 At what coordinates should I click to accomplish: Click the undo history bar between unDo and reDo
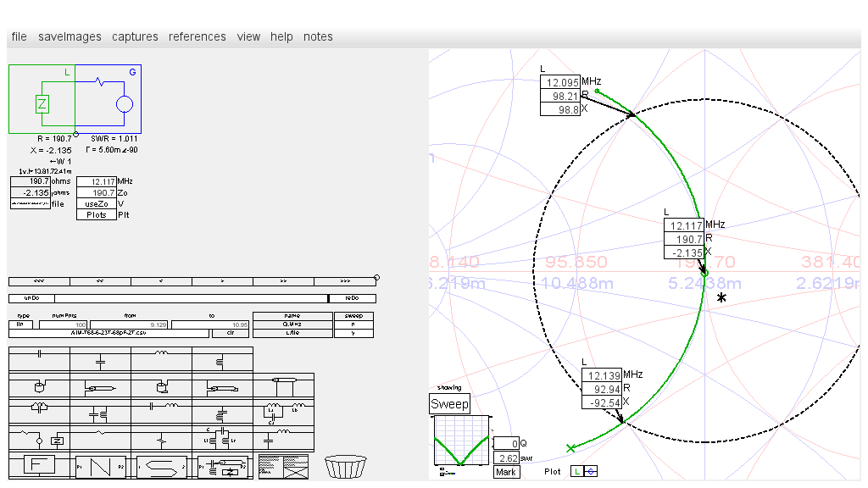click(192, 299)
